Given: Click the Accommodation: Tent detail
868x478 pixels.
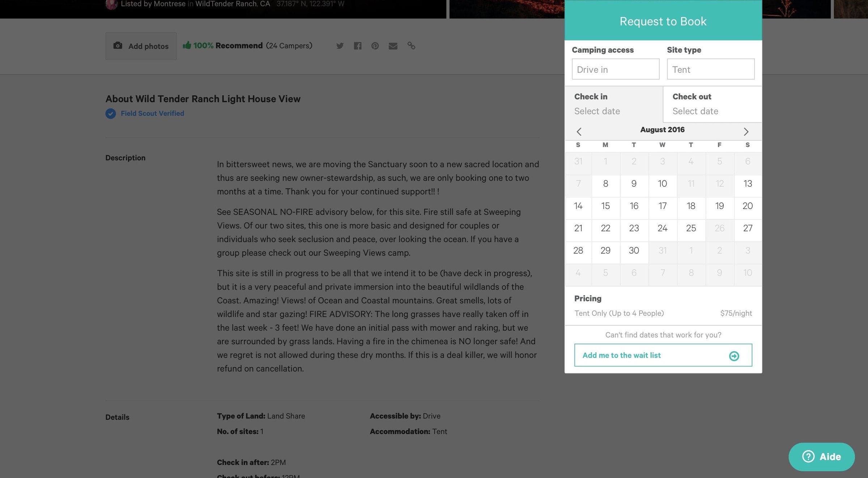Looking at the screenshot, I should click(408, 432).
